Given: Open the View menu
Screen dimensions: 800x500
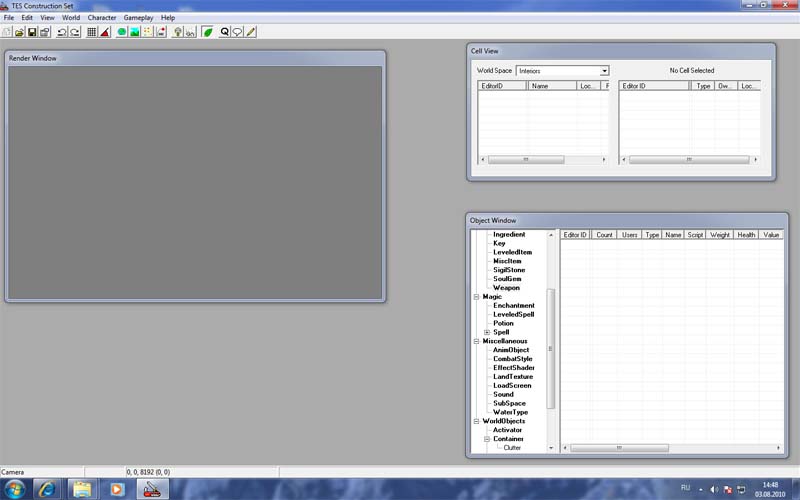Looking at the screenshot, I should (47, 17).
